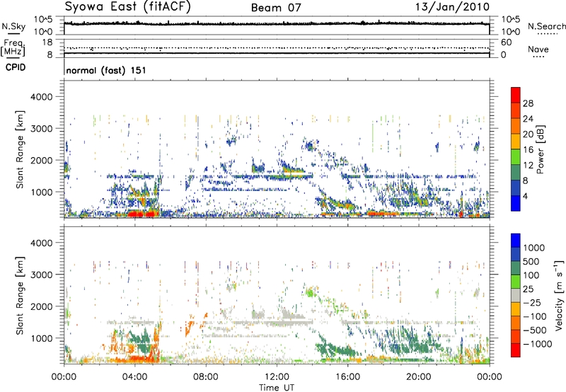The image size is (566, 392).
Task: Click the '08:00' time axis label
Action: (x=206, y=377)
